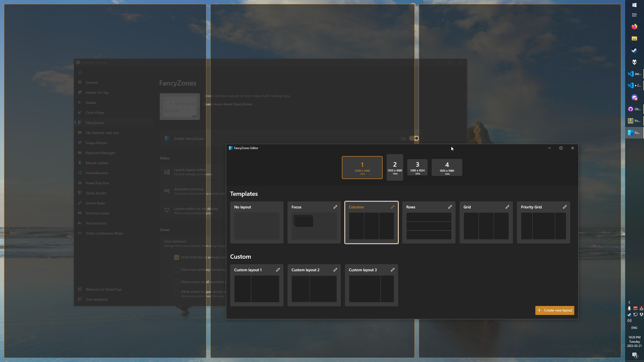Select monitor 2 at 1050 x 1680
Viewport: 644px width, 362px height.
[395, 167]
